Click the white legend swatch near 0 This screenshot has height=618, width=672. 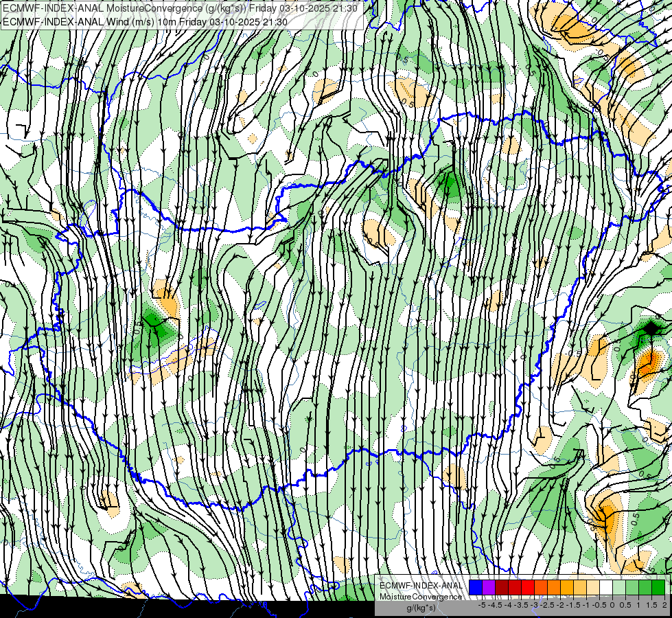[x=606, y=588]
